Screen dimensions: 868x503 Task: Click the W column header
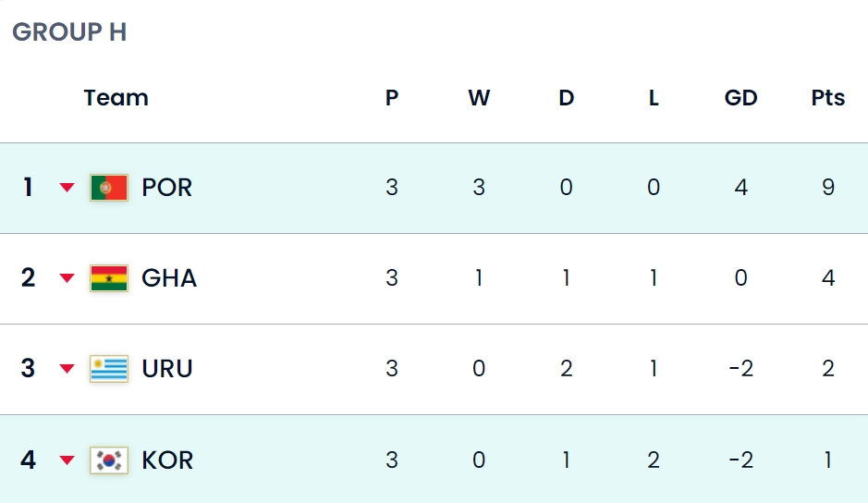pyautogui.click(x=479, y=98)
